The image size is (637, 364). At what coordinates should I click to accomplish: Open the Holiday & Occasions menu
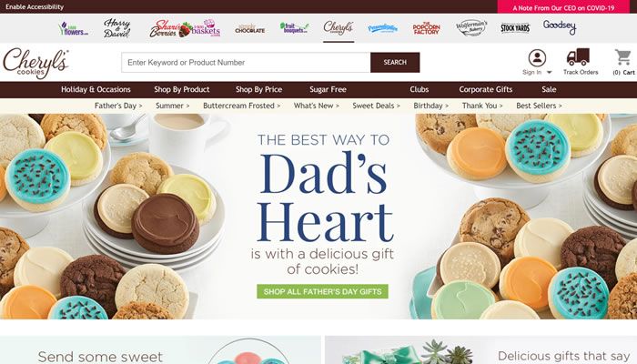coord(96,89)
